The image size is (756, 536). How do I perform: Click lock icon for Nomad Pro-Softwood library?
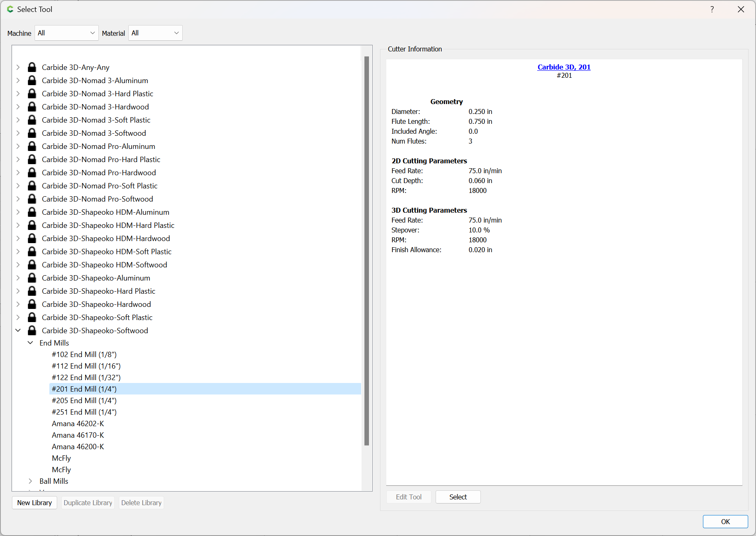pyautogui.click(x=32, y=199)
